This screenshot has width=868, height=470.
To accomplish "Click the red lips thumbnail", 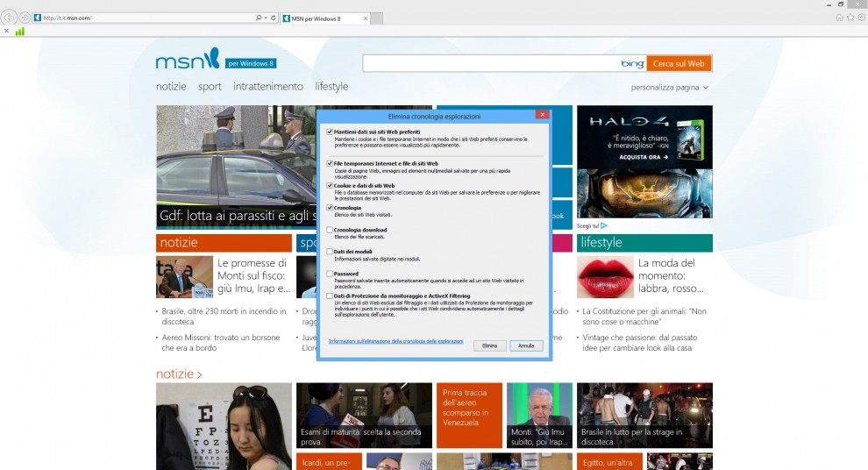I will pos(605,277).
